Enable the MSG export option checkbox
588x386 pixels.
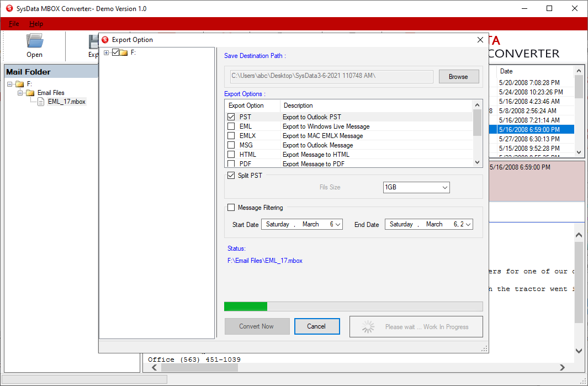click(231, 145)
